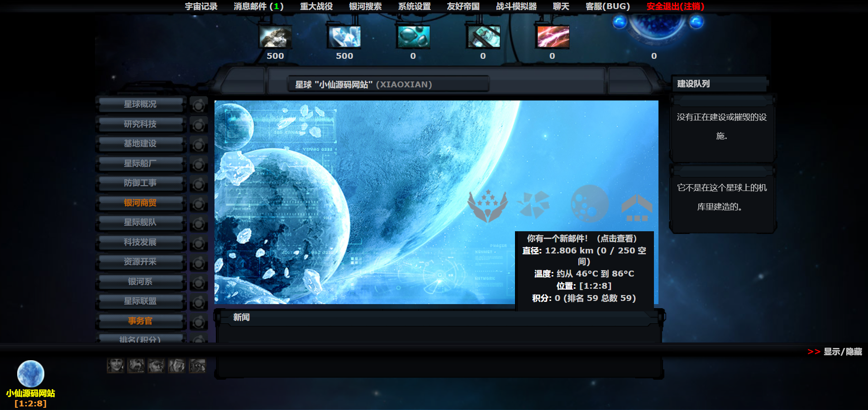
Task: Click the round icon beside 科技发展
Action: coord(198,243)
